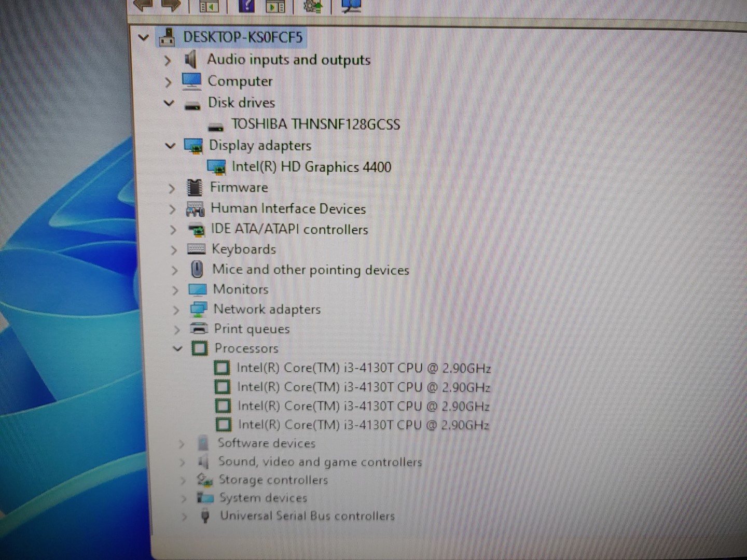Click the Human Interface Devices icon
Image resolution: width=747 pixels, height=560 pixels.
click(195, 209)
